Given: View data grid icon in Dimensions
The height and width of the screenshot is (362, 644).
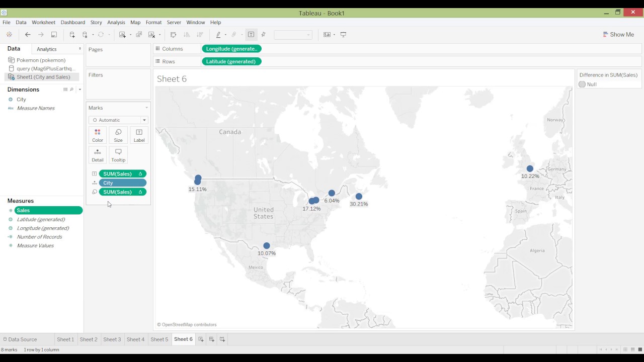Looking at the screenshot, I should pyautogui.click(x=65, y=89).
